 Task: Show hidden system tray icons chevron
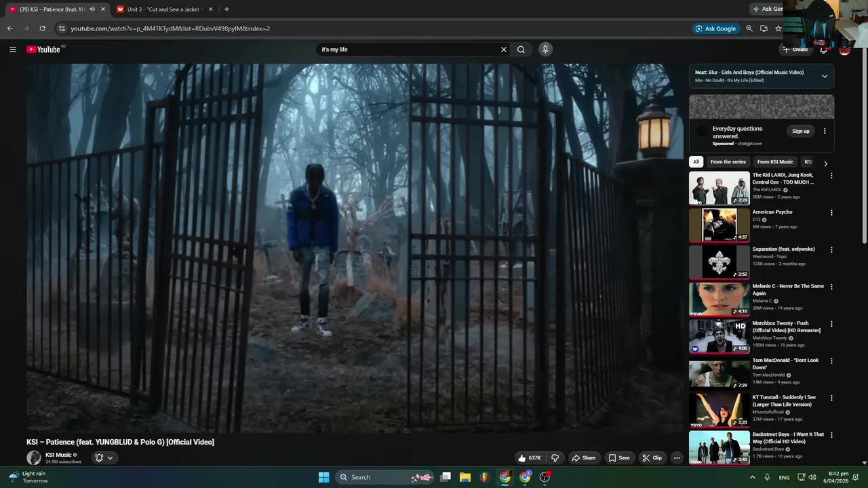click(753, 477)
